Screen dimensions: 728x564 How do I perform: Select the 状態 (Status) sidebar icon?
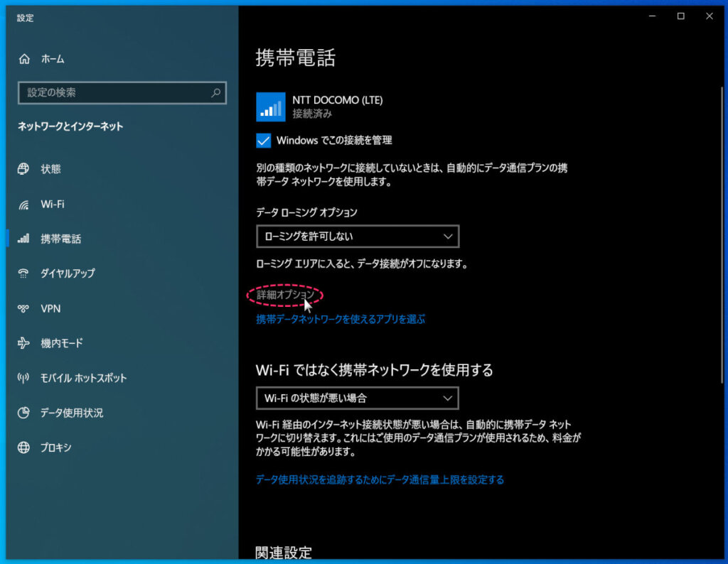21,169
